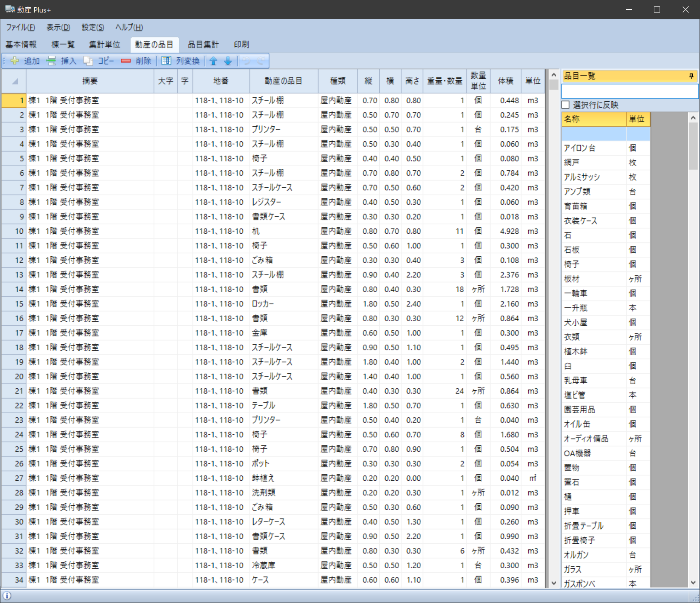
Task: Switch to the 集計単位 tab
Action: pyautogui.click(x=105, y=44)
